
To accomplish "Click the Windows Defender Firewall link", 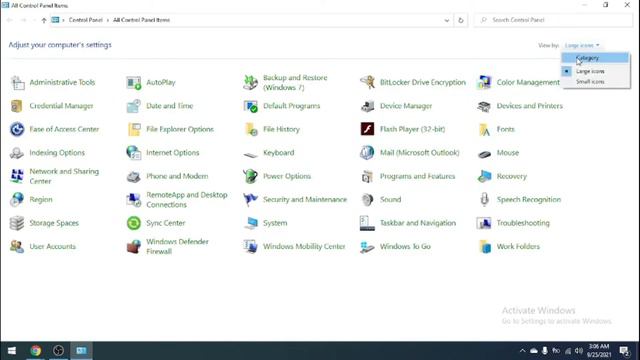I will point(177,247).
